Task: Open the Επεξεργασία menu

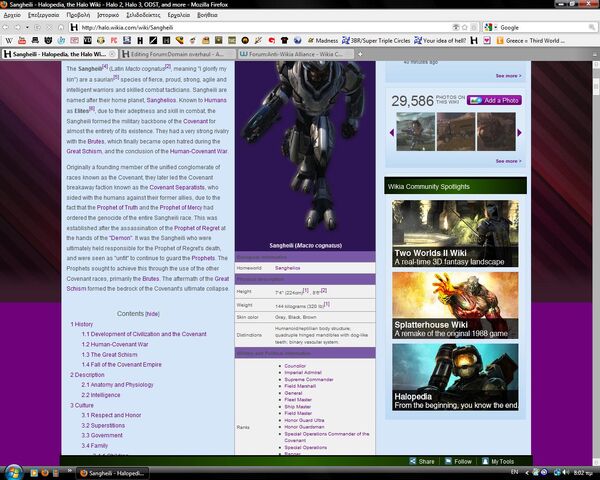Action: click(x=44, y=15)
